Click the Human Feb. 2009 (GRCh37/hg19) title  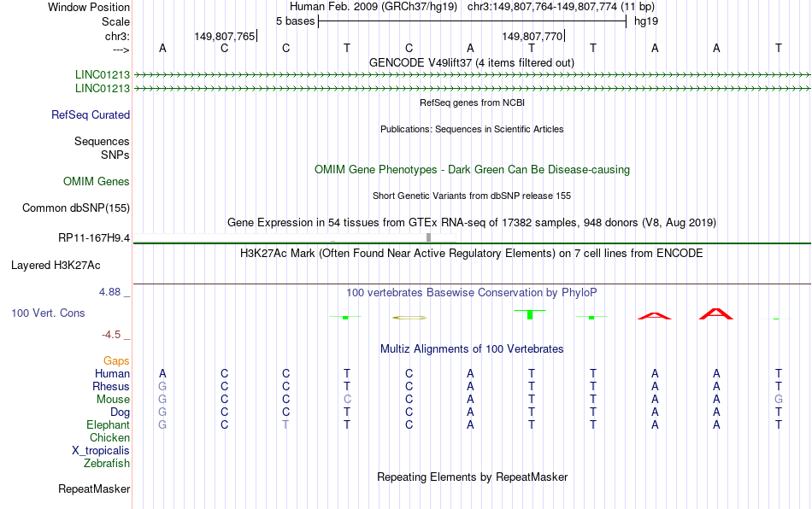[x=374, y=7]
